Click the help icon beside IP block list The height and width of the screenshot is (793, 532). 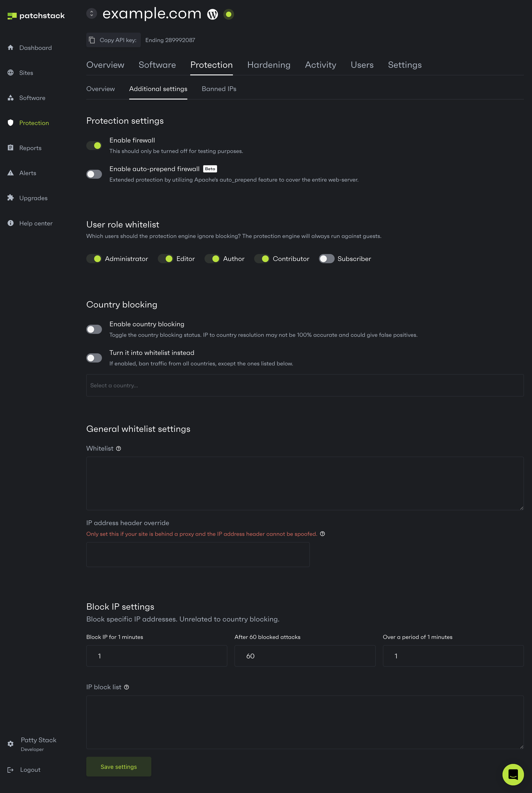[x=127, y=687]
